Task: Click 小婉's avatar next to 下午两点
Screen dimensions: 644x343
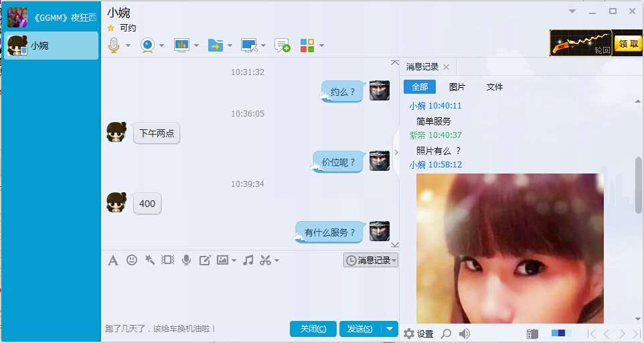Action: 116,132
